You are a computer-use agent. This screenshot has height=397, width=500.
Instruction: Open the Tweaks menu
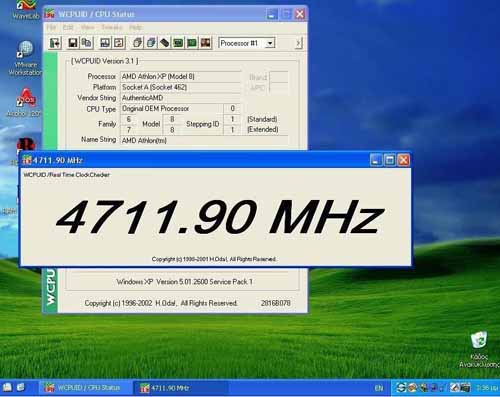[112, 27]
